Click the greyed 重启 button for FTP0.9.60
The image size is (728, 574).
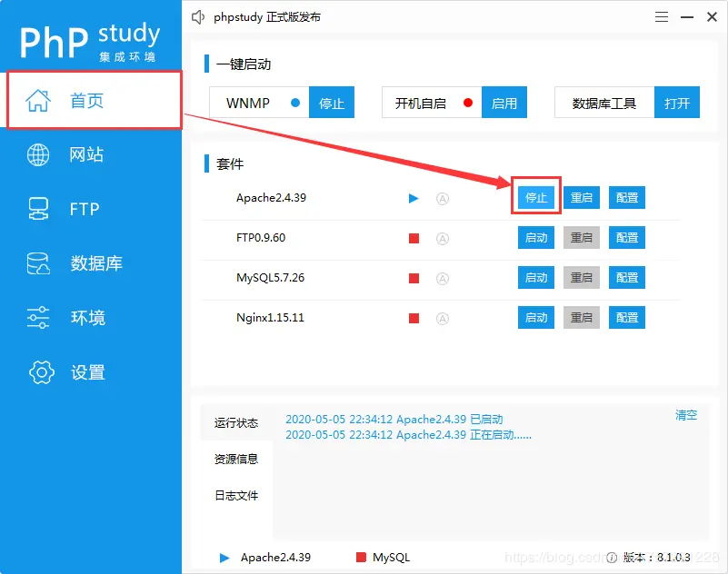(582, 238)
